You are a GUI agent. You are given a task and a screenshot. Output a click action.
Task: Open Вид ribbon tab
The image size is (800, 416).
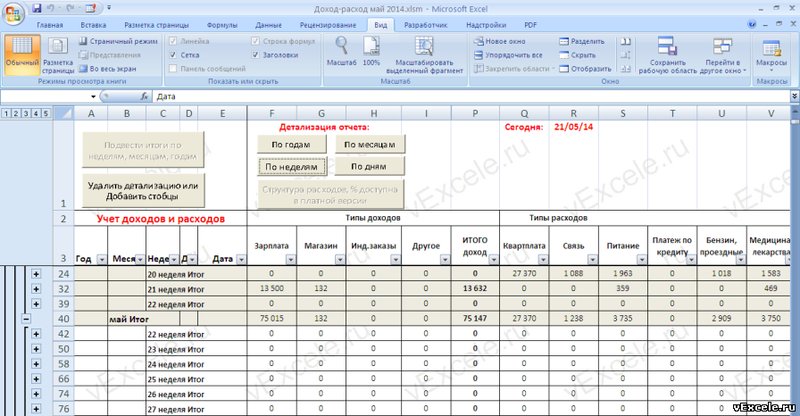[381, 25]
